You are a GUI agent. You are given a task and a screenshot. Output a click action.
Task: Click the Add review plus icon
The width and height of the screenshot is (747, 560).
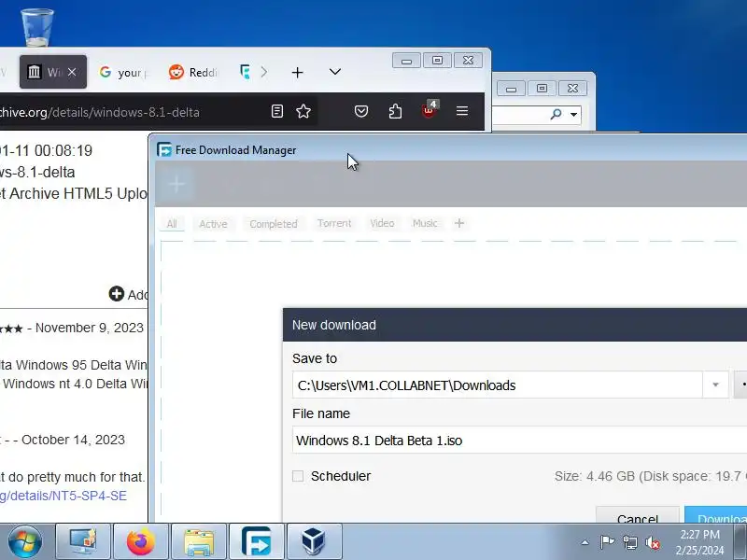tap(116, 294)
